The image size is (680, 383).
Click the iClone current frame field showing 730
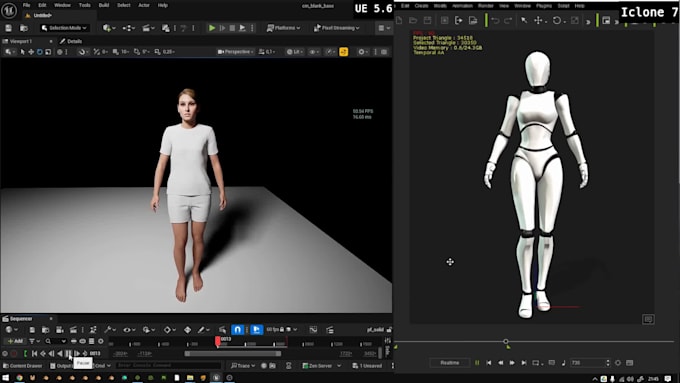(x=590, y=363)
